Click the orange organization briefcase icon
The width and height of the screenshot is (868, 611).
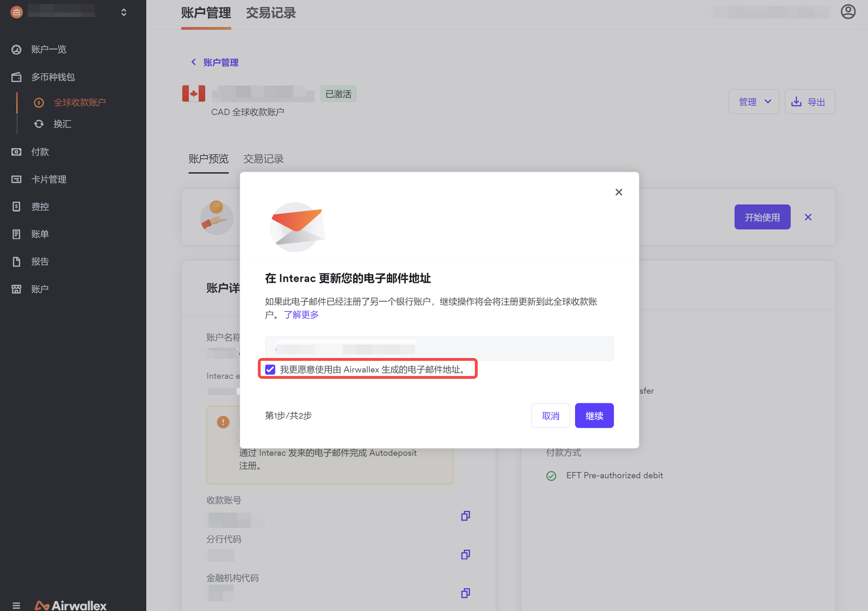coord(16,12)
